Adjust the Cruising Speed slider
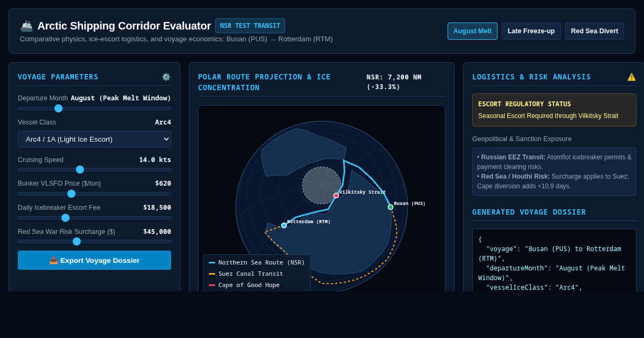Viewport: 644px width, 338px height. (x=94, y=170)
